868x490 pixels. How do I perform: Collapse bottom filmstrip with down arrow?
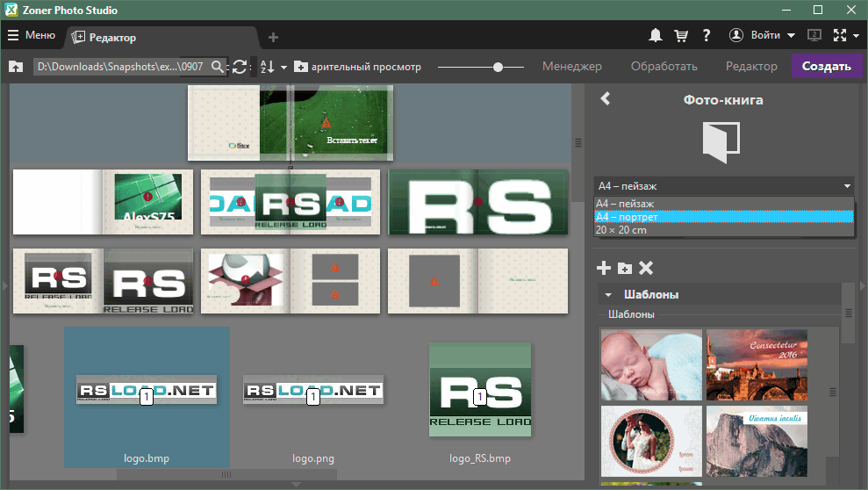296,485
